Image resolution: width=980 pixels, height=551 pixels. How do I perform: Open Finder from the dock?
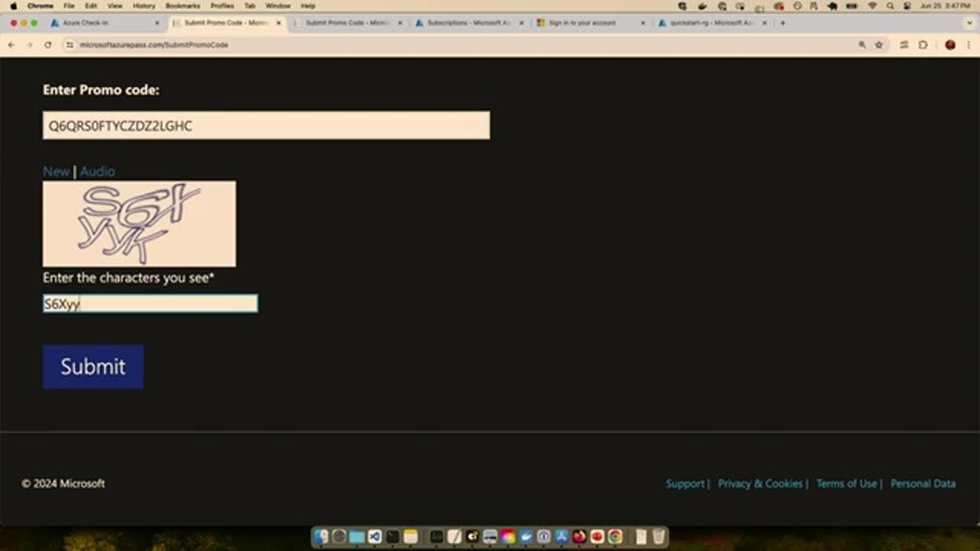[321, 536]
